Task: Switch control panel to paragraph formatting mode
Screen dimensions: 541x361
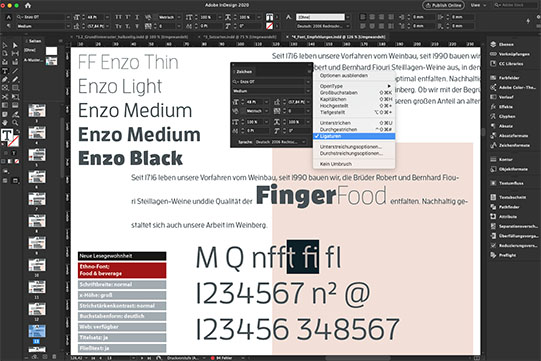Action: click(8, 26)
